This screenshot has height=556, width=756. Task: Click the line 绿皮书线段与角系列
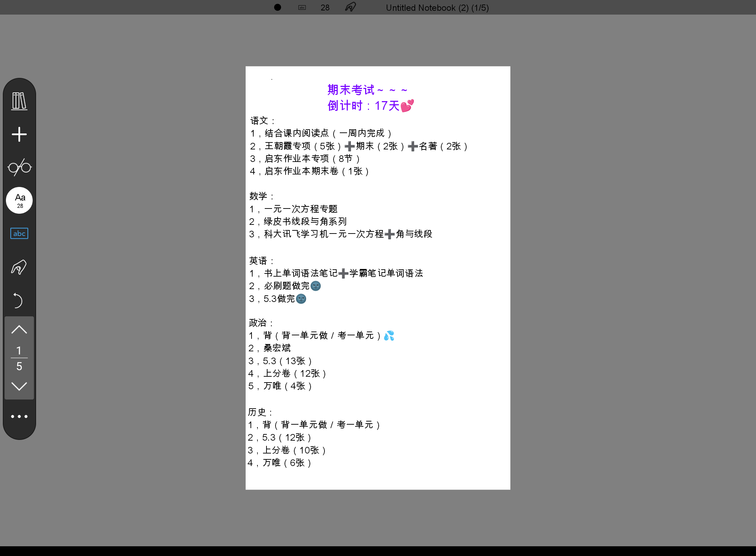click(298, 221)
